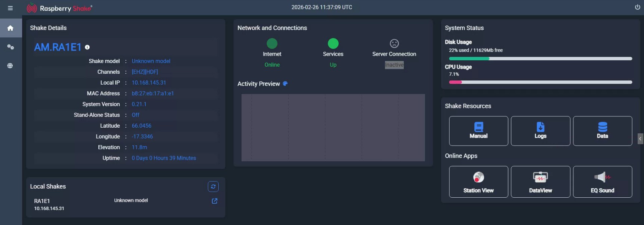644x225 pixels.
Task: Go to the Home page in sidebar
Action: [10, 28]
